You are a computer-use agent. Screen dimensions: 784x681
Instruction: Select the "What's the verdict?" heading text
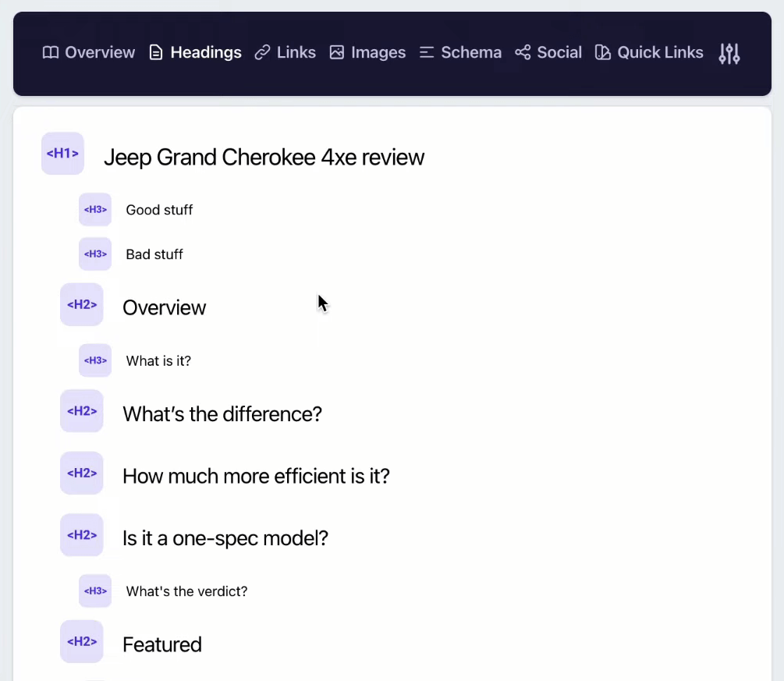coord(186,591)
